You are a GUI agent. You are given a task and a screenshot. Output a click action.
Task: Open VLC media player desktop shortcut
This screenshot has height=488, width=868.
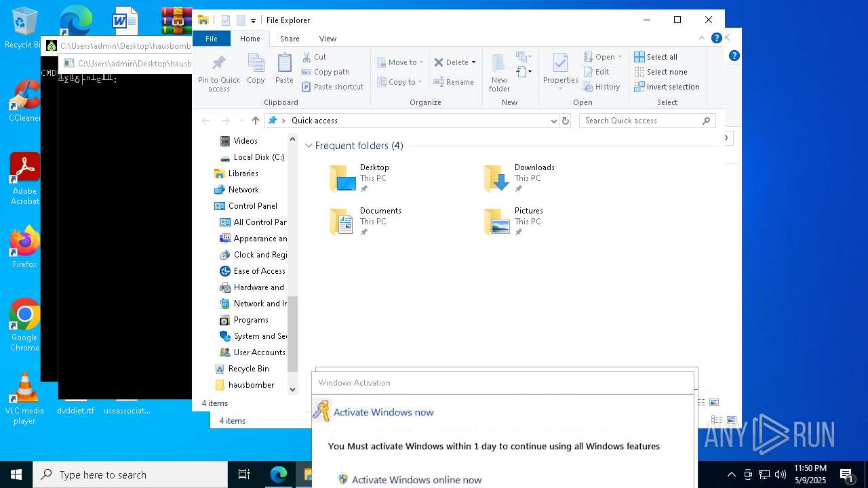[25, 399]
